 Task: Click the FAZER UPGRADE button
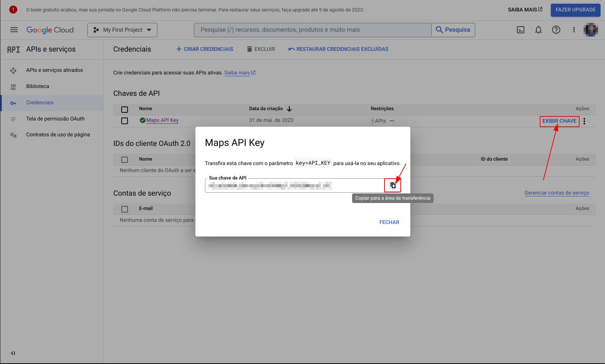coord(576,10)
